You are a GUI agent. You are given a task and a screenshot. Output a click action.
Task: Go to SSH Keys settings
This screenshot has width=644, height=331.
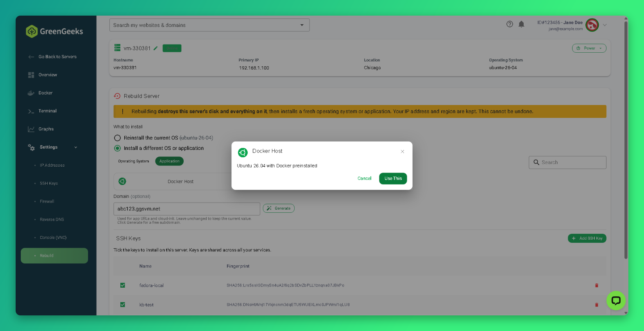pos(49,183)
